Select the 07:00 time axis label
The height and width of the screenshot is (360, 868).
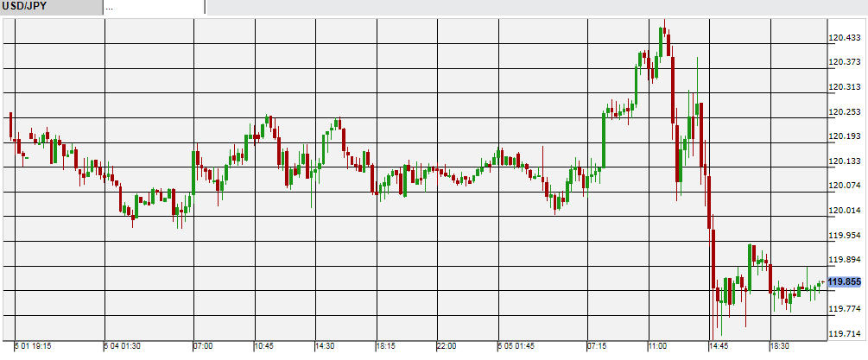pos(203,346)
